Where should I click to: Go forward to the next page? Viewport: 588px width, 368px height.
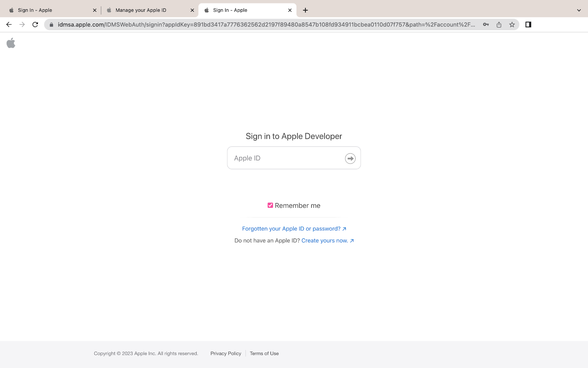(22, 25)
